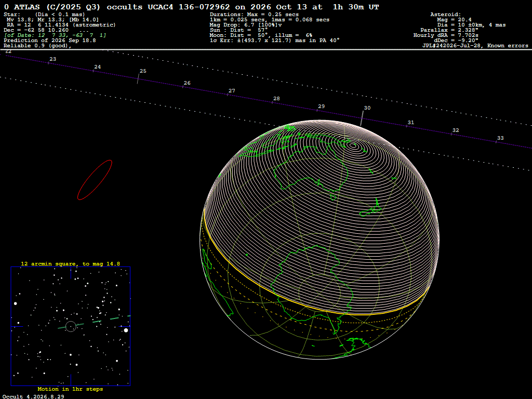Click the red error ellipse

[x=95, y=180]
